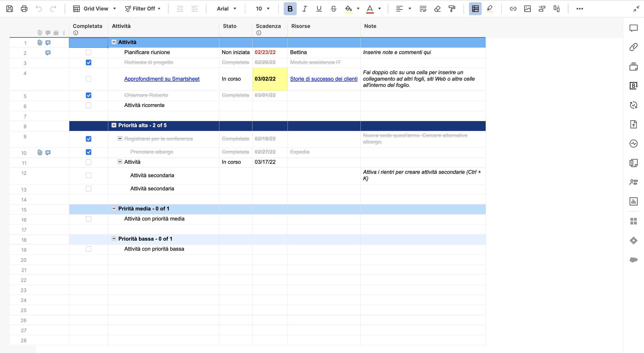Click the red text color icon
The width and height of the screenshot is (644, 353).
(x=370, y=9)
